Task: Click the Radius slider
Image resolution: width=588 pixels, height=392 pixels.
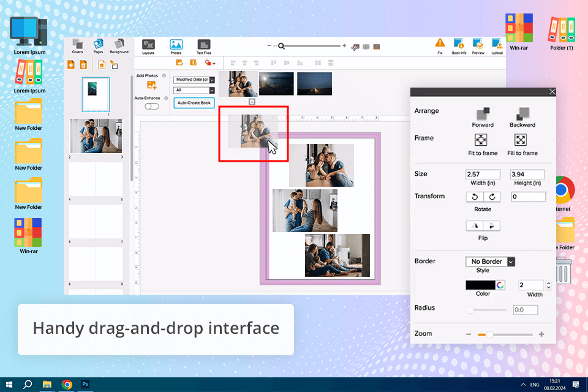Action: click(486, 310)
